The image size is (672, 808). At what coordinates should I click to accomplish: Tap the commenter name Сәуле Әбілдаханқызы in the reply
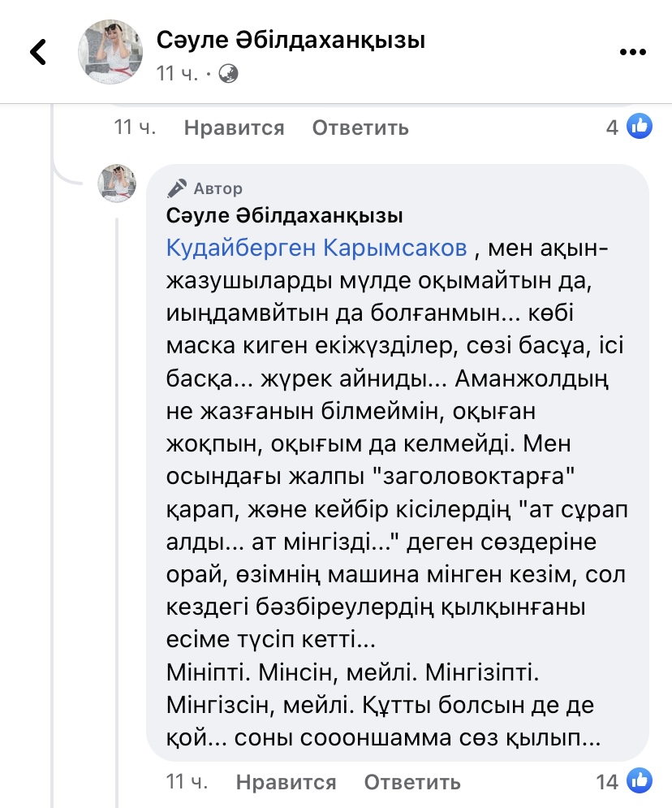pos(285,216)
